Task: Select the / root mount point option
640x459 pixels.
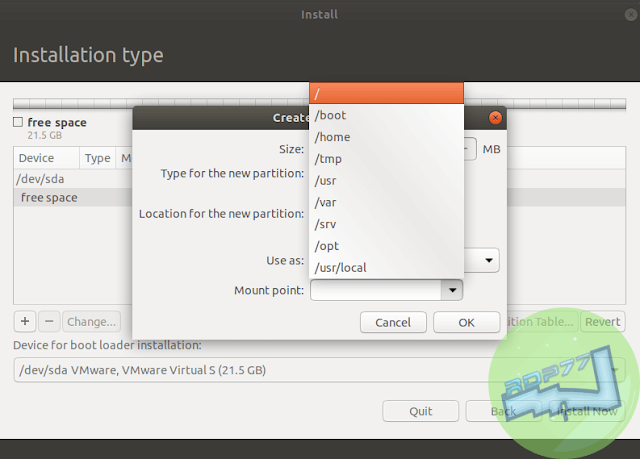Action: click(x=386, y=93)
